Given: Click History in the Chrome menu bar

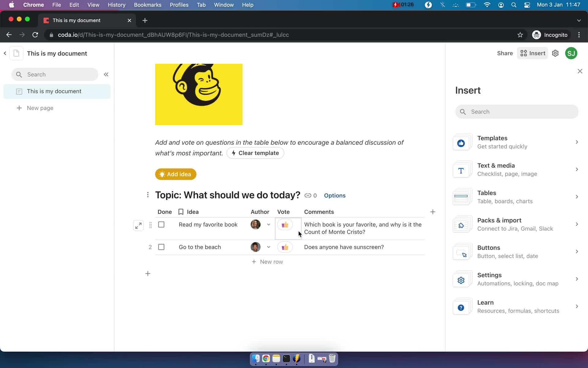Looking at the screenshot, I should [x=116, y=5].
